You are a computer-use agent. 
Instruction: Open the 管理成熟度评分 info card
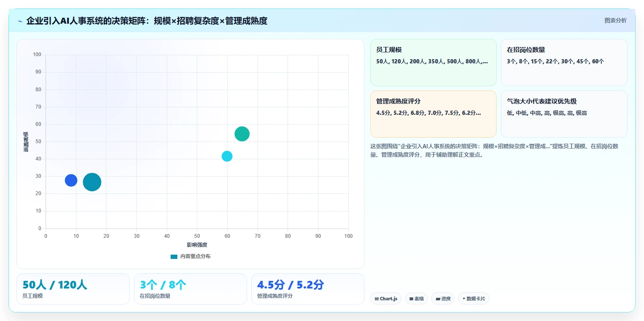433,114
